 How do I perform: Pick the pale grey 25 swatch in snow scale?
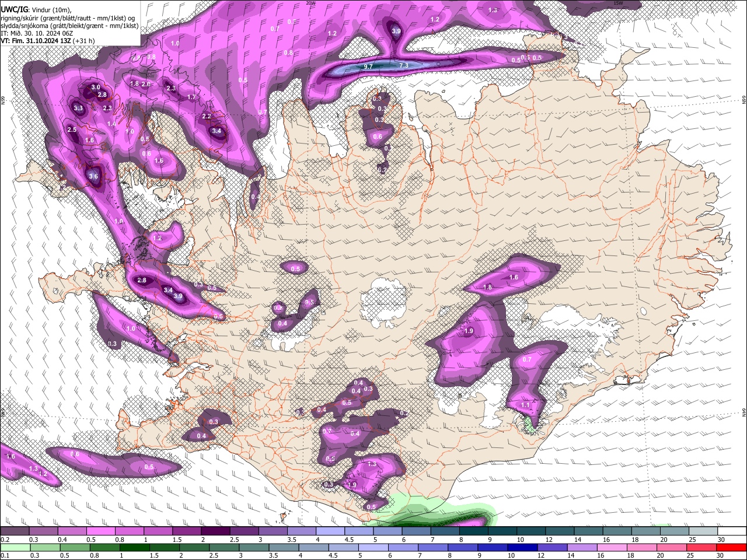click(x=703, y=531)
